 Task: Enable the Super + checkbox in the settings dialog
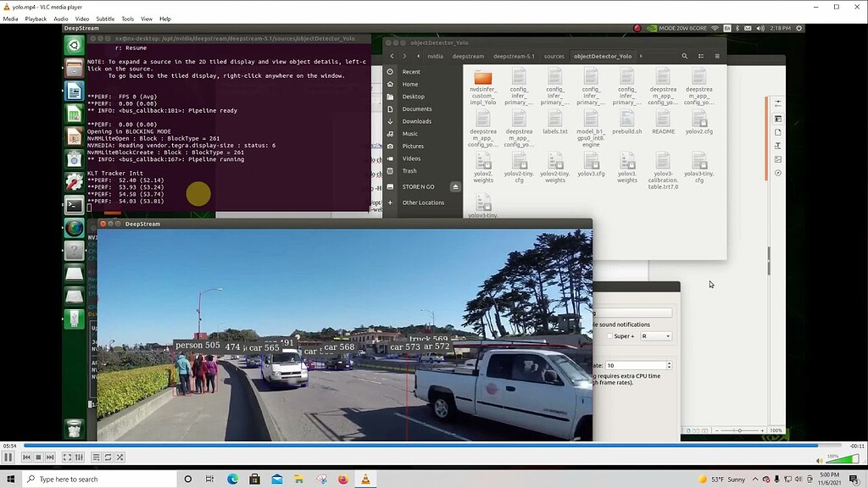(609, 335)
